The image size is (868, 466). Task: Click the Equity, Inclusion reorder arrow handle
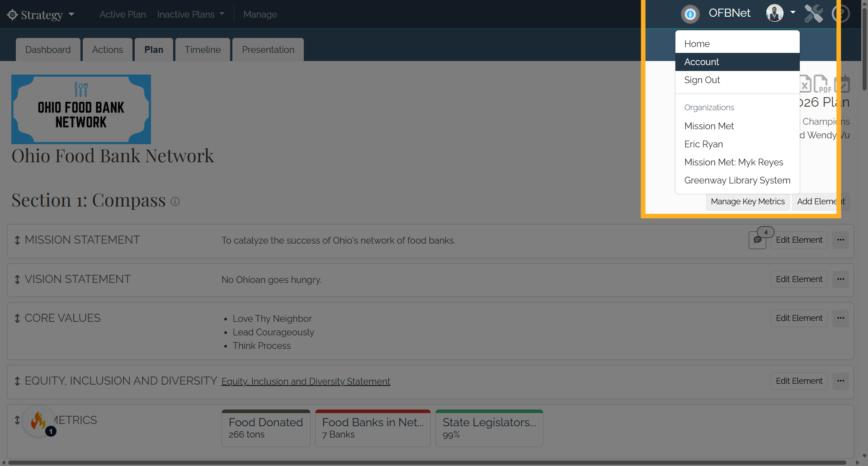click(x=17, y=381)
